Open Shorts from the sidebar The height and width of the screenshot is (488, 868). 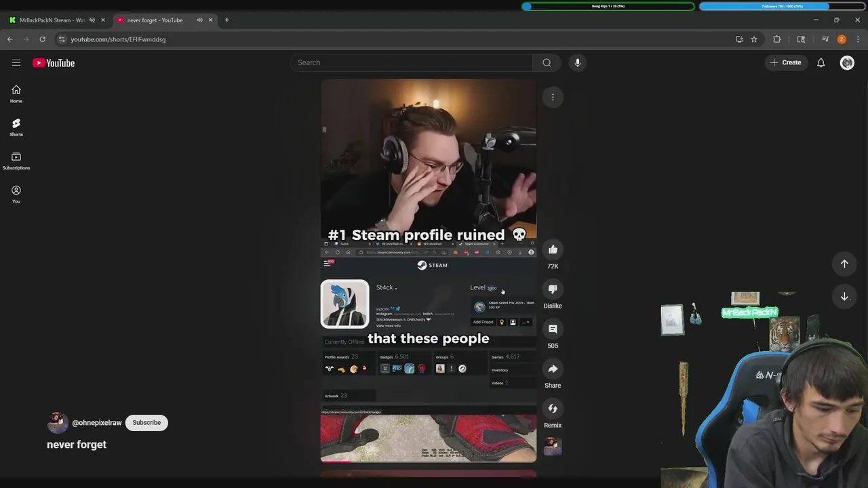(x=16, y=127)
